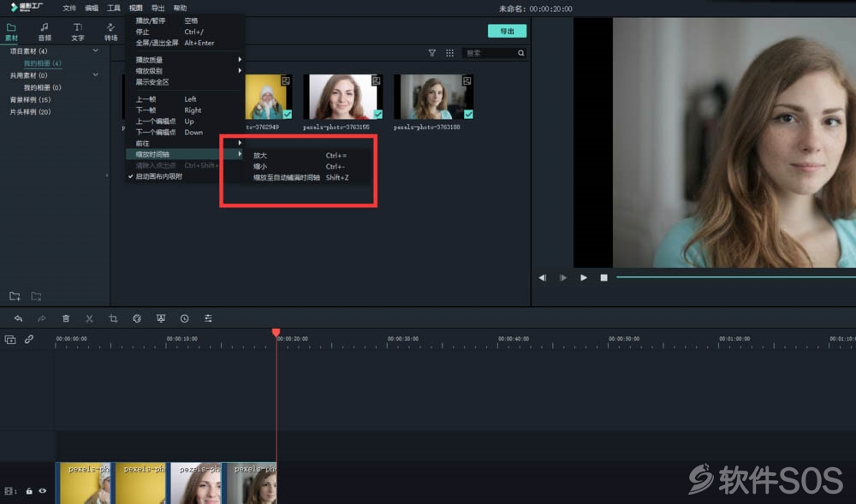The width and height of the screenshot is (856, 504).
Task: Open the color palette tool
Action: point(137,318)
